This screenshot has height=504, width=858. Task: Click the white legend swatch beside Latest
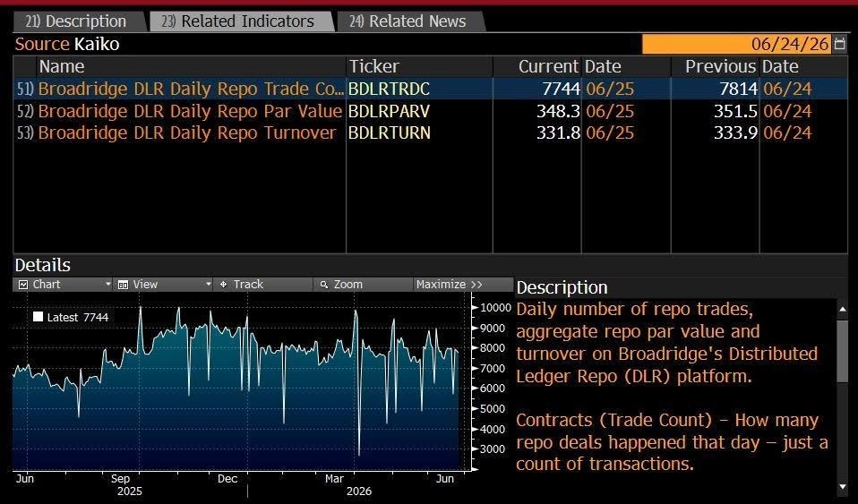(x=38, y=317)
